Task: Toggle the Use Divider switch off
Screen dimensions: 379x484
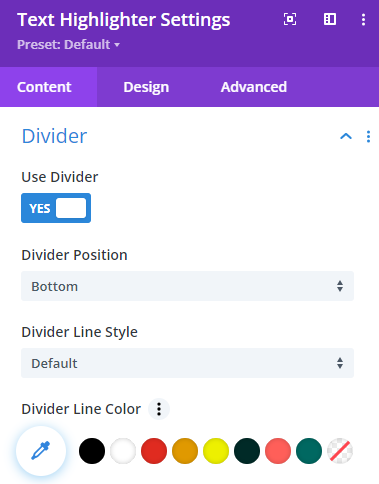Action: click(56, 208)
